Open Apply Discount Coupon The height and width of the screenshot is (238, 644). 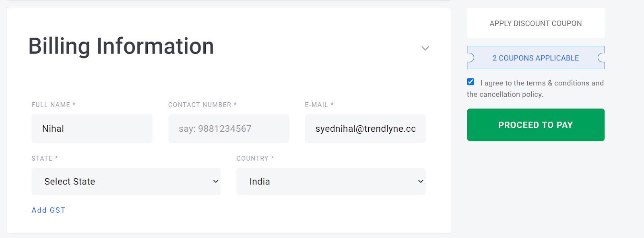pyautogui.click(x=536, y=23)
